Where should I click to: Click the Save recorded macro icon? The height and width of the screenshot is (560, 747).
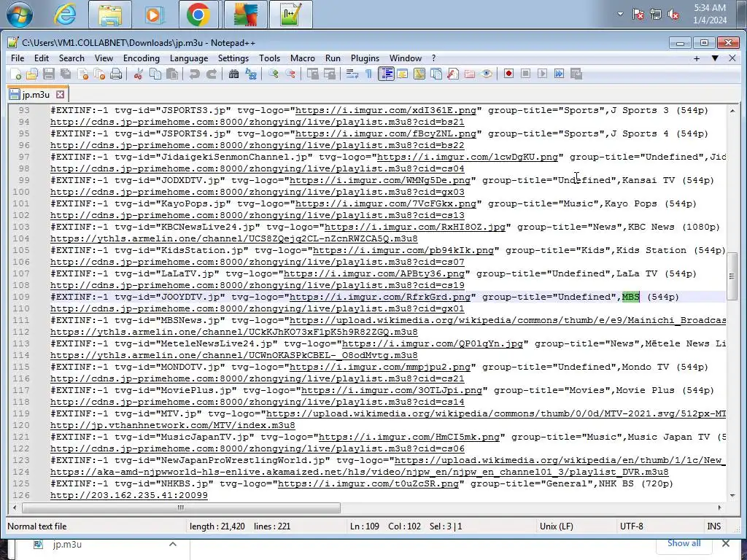(x=576, y=74)
